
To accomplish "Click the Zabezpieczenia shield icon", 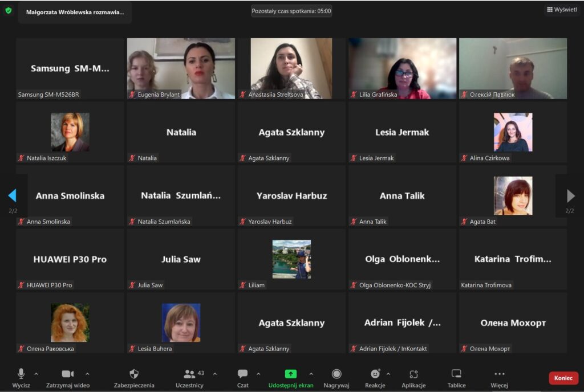I will (x=134, y=374).
